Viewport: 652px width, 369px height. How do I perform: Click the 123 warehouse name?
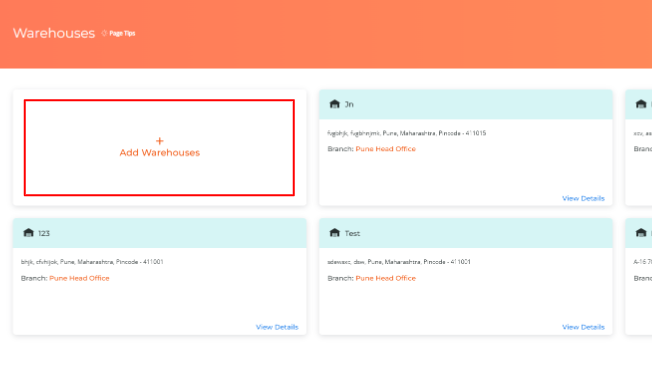click(x=44, y=233)
